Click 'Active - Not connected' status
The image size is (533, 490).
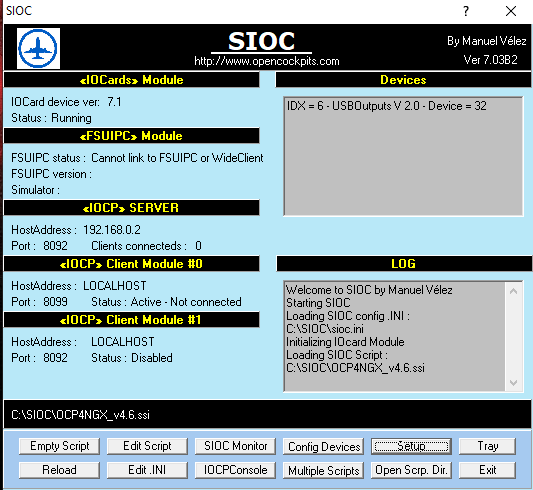click(186, 302)
